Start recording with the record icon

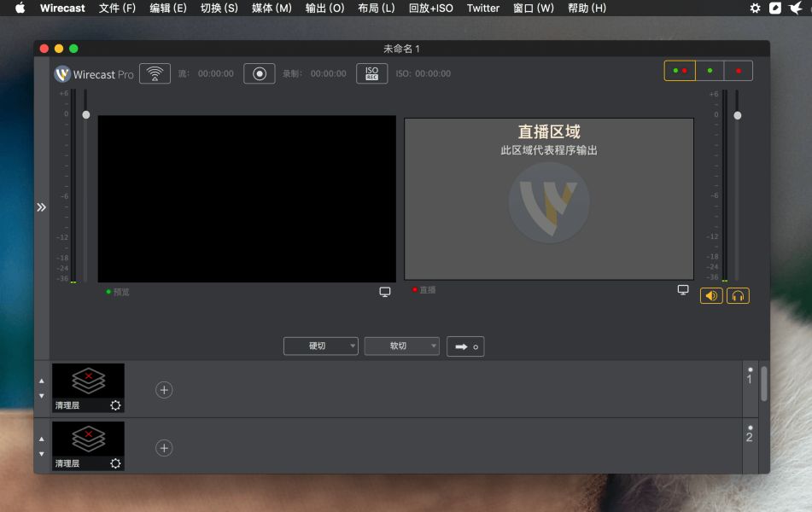(259, 73)
